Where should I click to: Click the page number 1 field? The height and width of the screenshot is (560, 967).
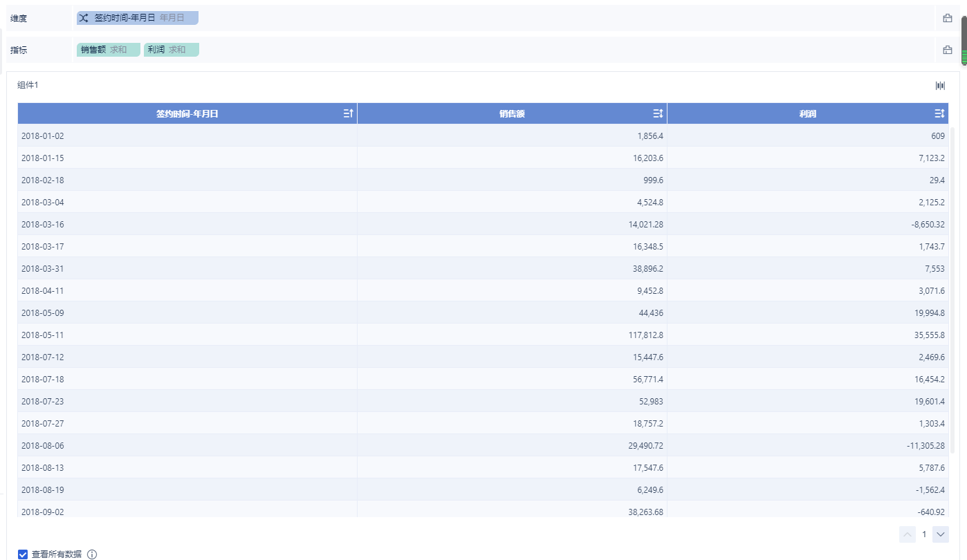point(924,534)
